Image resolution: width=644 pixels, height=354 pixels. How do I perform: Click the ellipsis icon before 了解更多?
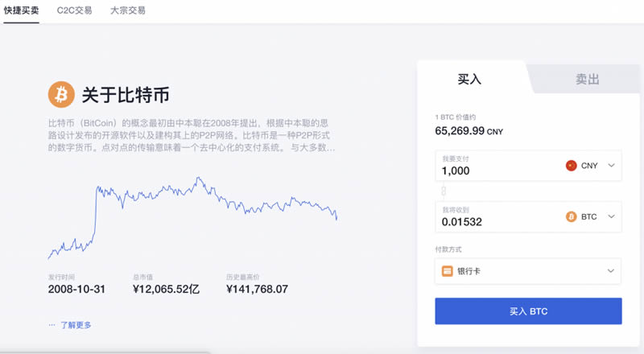point(52,325)
